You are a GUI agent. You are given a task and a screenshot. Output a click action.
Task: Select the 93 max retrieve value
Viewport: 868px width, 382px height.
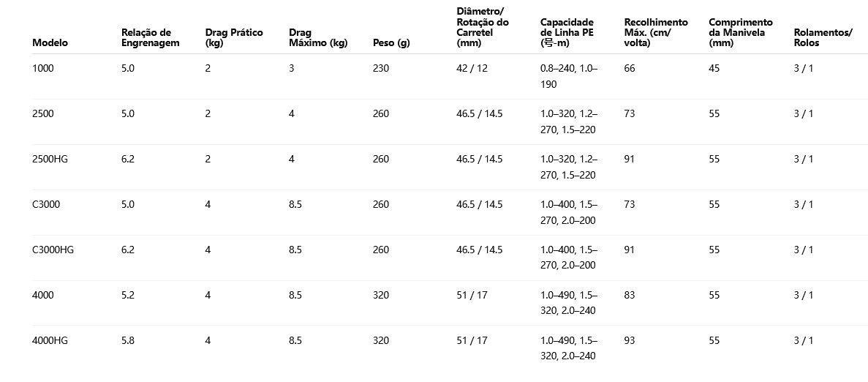pyautogui.click(x=630, y=340)
